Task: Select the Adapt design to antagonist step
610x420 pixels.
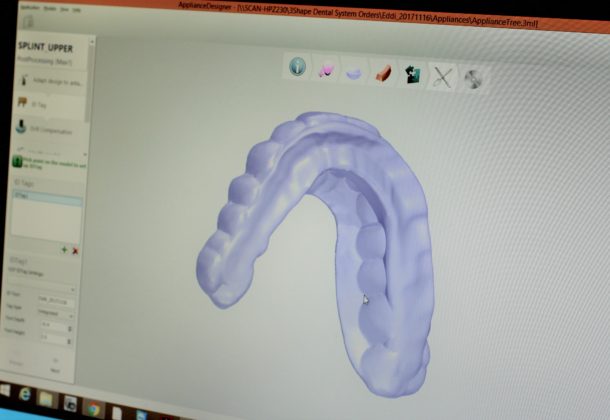Action: pos(51,81)
